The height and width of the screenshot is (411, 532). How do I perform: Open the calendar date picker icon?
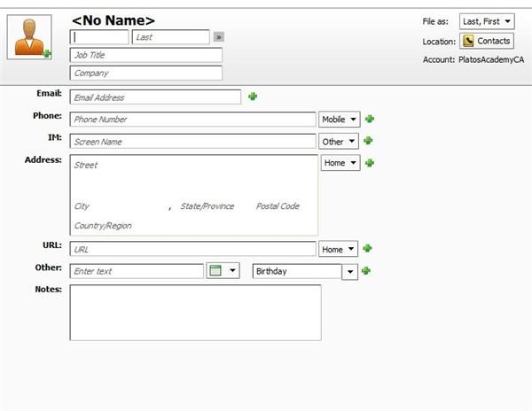click(x=223, y=270)
